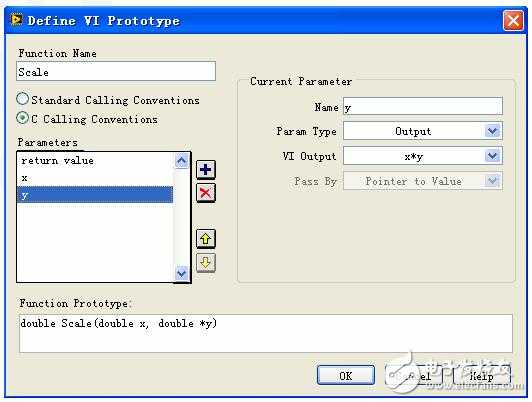Move parameter down with yellow down arrow
This screenshot has width=532, height=402.
pyautogui.click(x=206, y=263)
